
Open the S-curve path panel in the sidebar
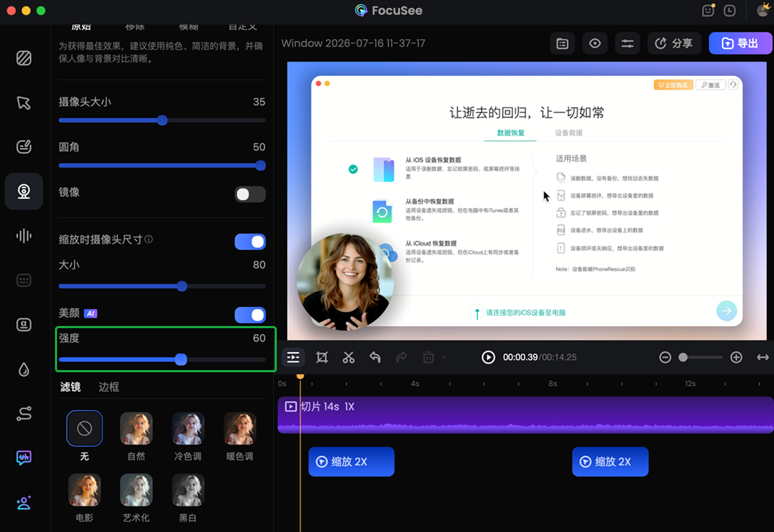pos(24,413)
